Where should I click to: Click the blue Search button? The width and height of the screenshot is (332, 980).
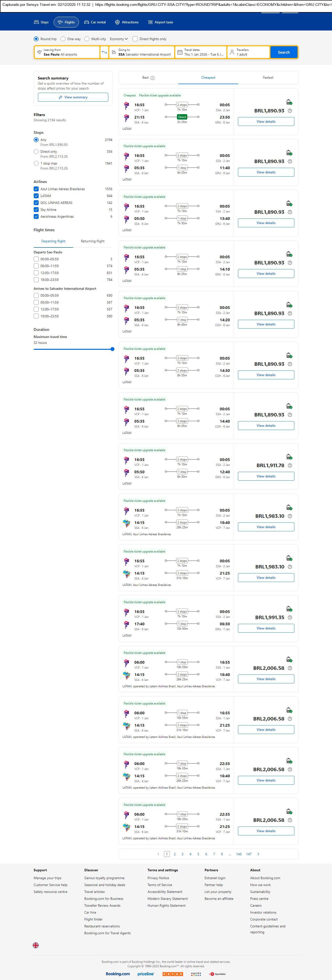click(x=284, y=52)
